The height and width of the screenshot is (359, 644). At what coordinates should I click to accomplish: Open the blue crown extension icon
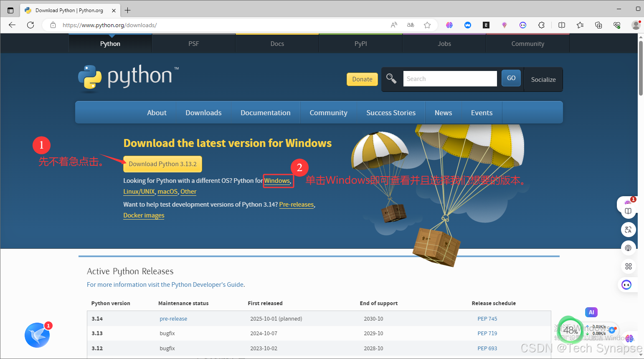point(468,25)
